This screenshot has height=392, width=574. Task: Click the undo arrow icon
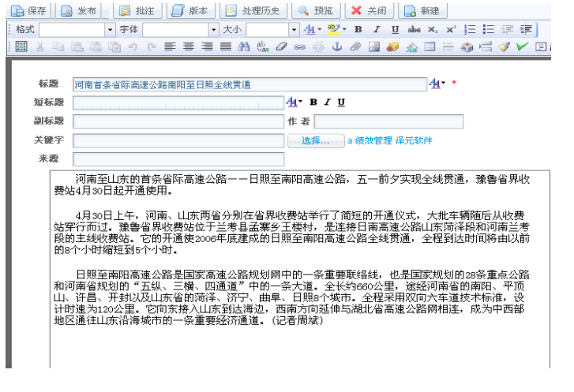coord(133,47)
